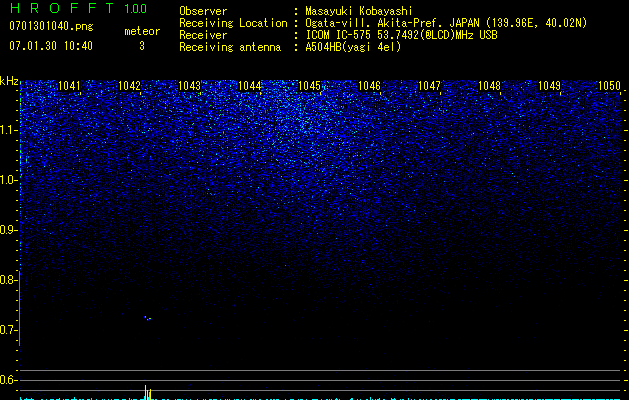Screen dimensions: 629x400
Task: Click the 0.8 kHz frequency label
Action: click(x=8, y=280)
